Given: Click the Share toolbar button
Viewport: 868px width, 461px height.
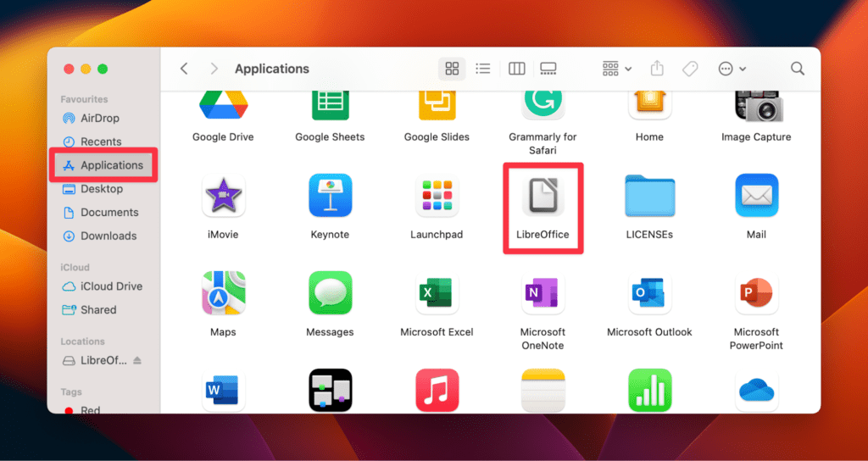Looking at the screenshot, I should 657,69.
